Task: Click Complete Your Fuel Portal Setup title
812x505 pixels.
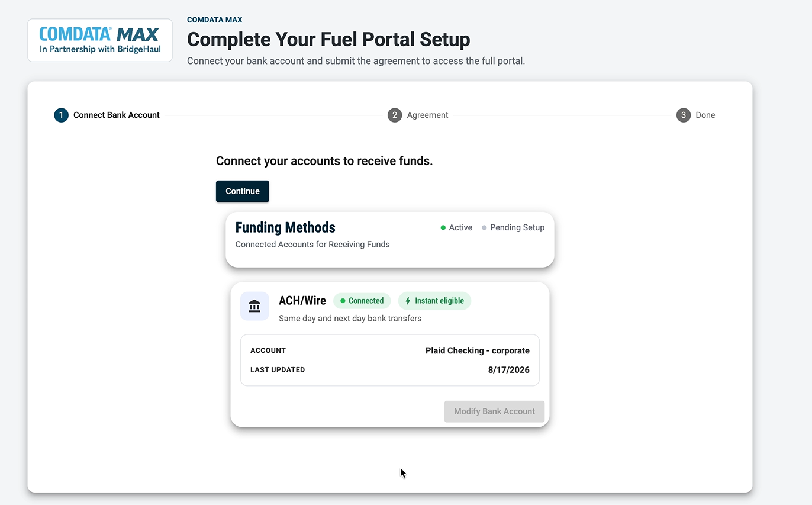Action: click(328, 40)
